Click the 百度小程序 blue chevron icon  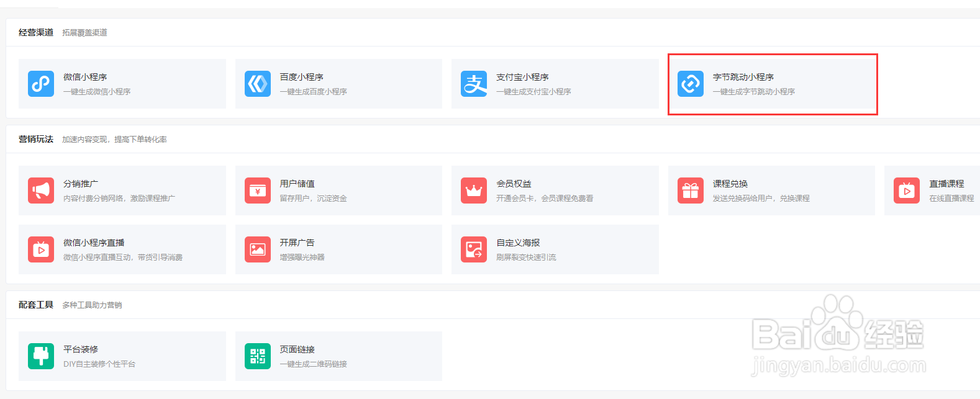pyautogui.click(x=258, y=84)
